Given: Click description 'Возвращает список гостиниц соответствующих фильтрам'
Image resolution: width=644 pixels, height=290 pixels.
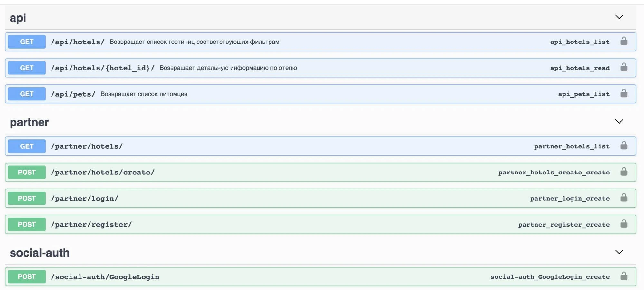Looking at the screenshot, I should coord(194,42).
